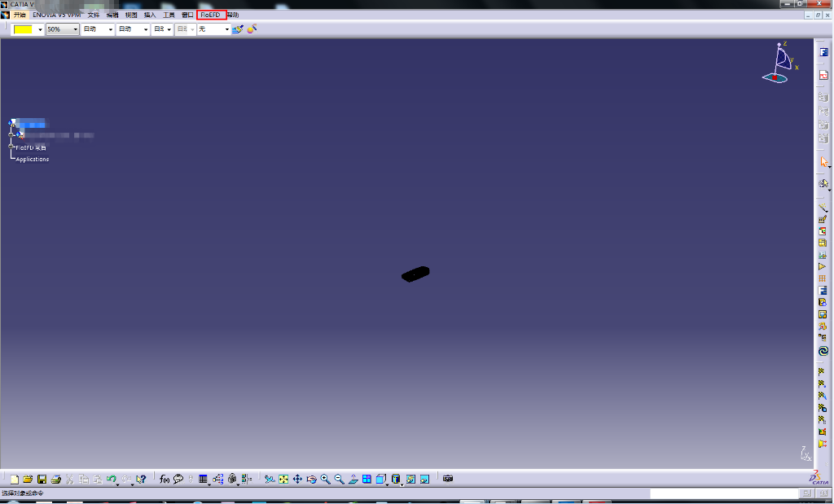Click the Painter brush icon in top toolbar

click(238, 28)
